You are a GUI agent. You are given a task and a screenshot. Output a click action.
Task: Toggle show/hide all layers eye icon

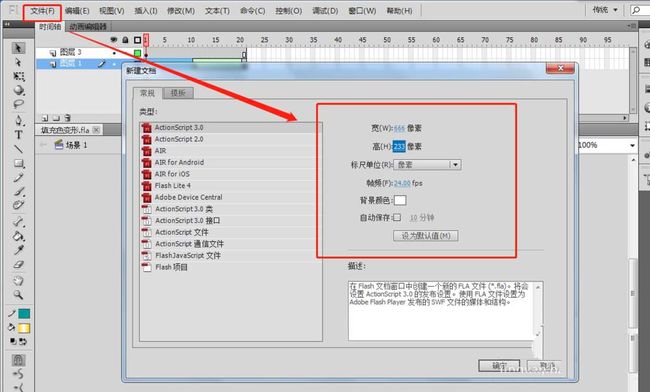pos(114,40)
